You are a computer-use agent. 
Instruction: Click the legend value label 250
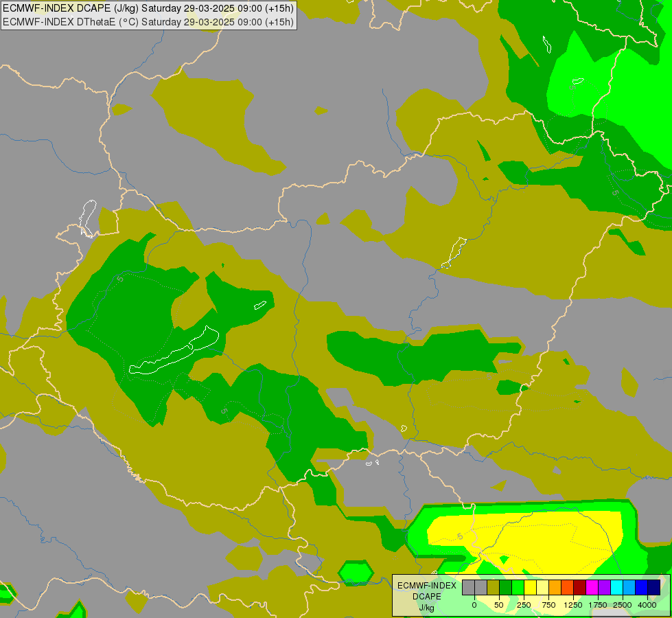[524, 605]
